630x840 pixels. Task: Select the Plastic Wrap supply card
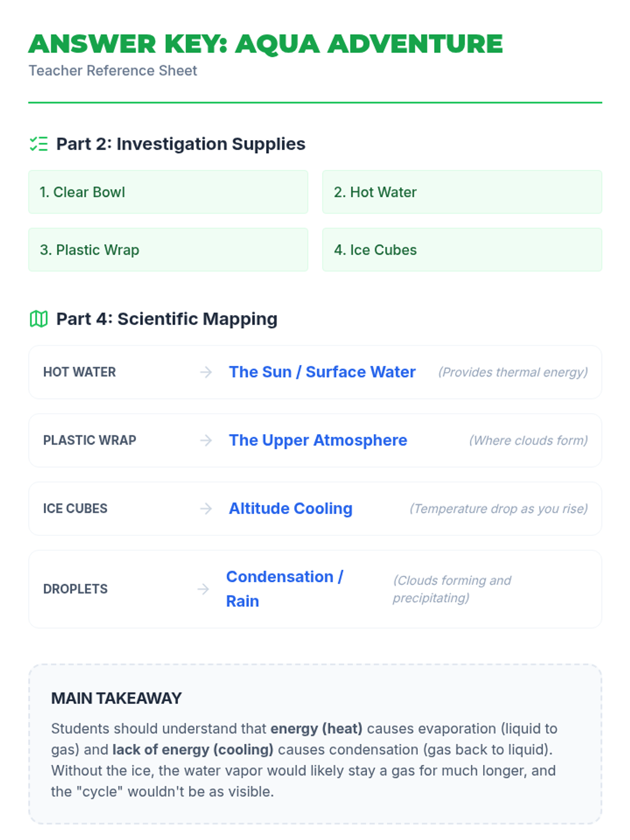[168, 250]
